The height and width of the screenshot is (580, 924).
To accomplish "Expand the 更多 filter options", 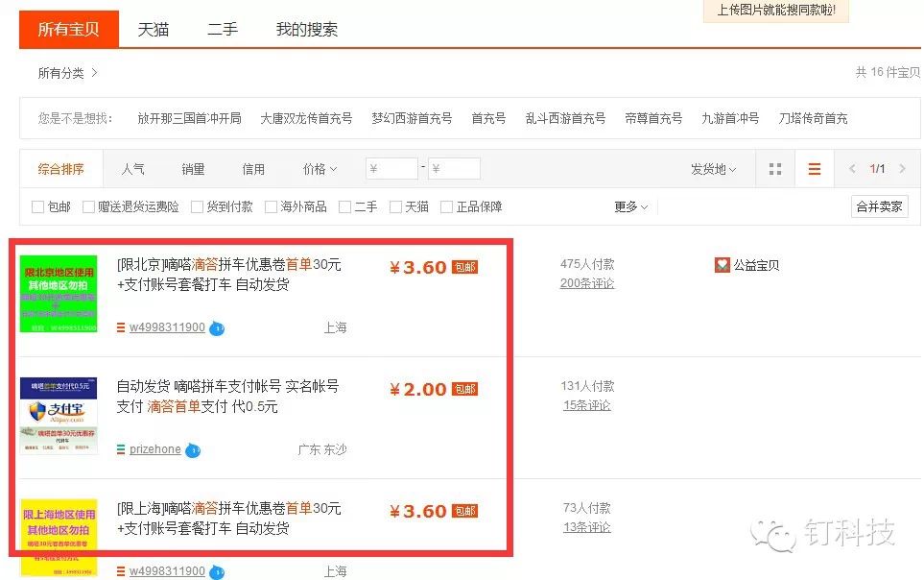I will [630, 207].
